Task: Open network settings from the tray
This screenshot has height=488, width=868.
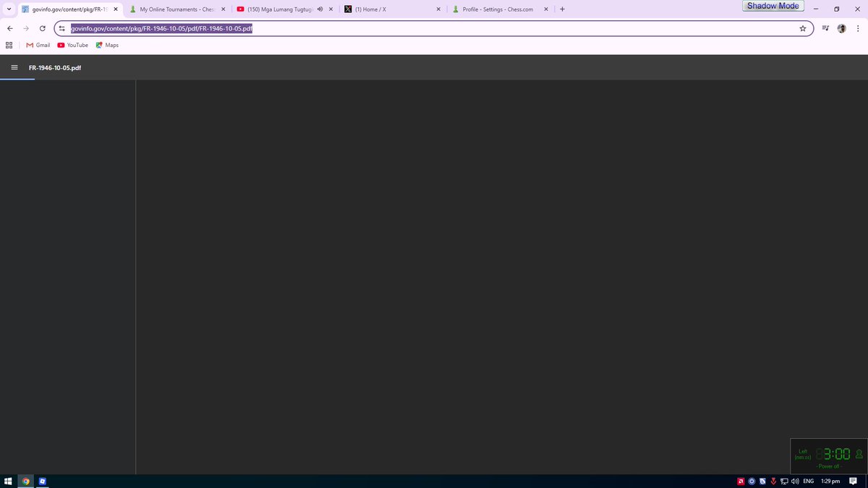Action: click(x=784, y=481)
